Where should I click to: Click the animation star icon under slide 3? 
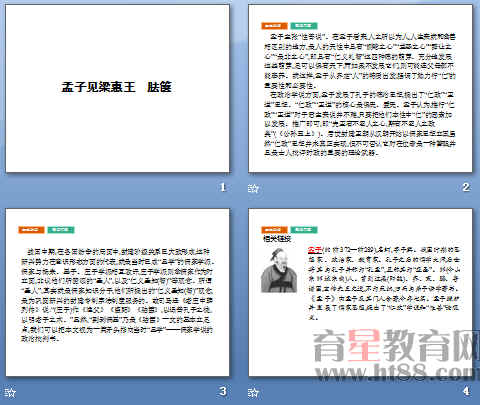point(10,392)
